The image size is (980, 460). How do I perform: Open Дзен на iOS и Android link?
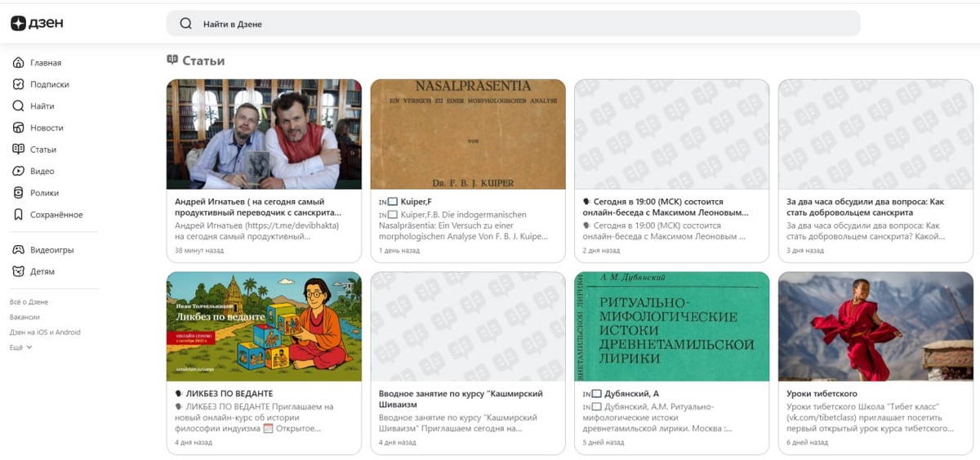click(45, 333)
